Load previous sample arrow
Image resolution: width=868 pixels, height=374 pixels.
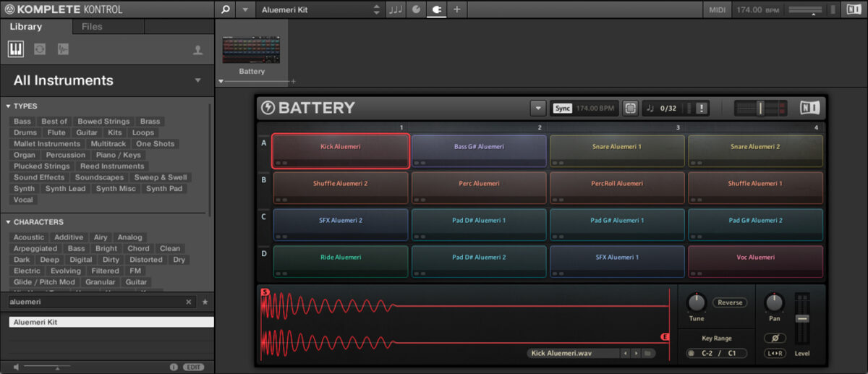tap(625, 353)
